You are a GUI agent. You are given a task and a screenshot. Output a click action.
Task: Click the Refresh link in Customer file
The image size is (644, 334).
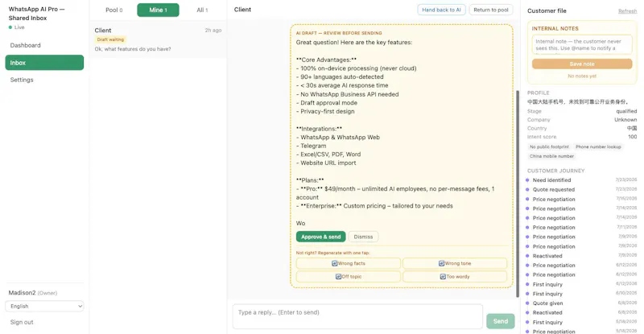pyautogui.click(x=628, y=11)
